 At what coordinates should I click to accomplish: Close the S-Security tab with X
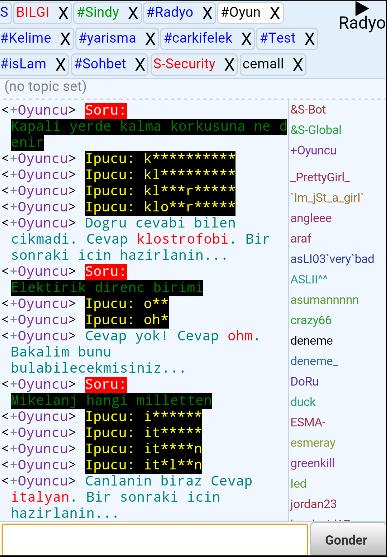(229, 65)
